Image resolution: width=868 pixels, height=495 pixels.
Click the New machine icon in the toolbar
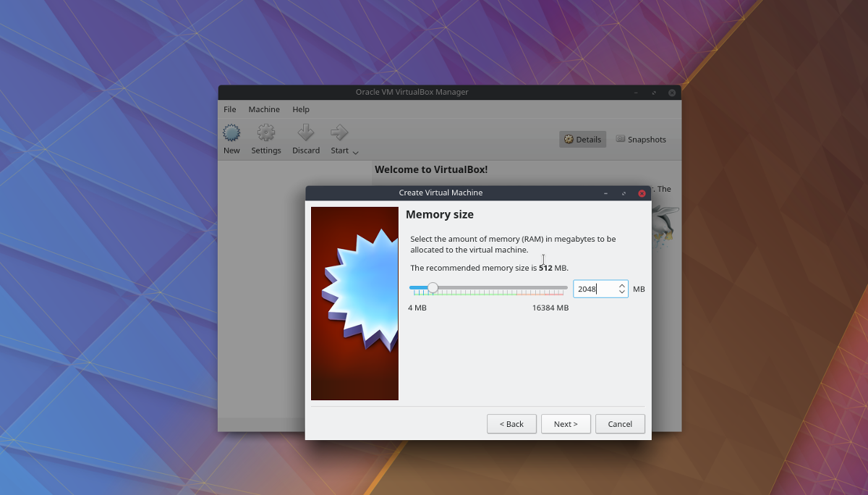[231, 132]
